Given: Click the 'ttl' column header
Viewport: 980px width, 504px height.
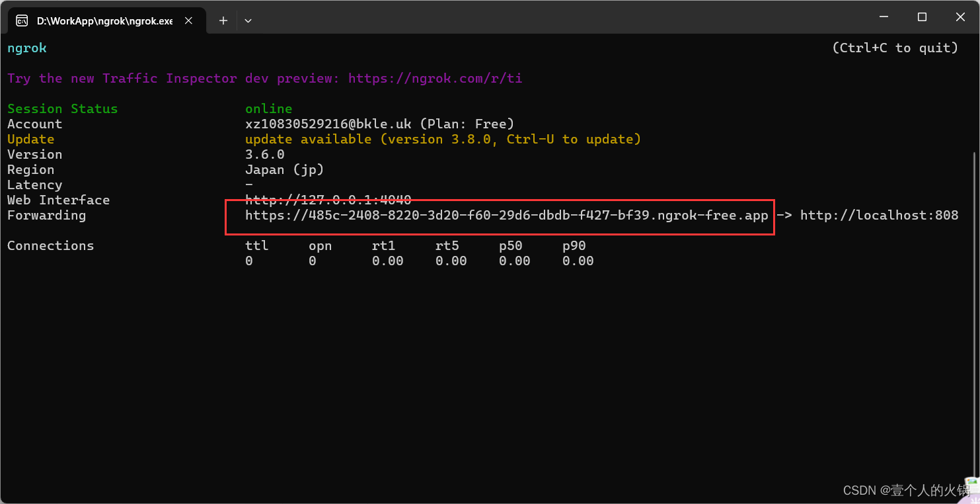Looking at the screenshot, I should [256, 246].
